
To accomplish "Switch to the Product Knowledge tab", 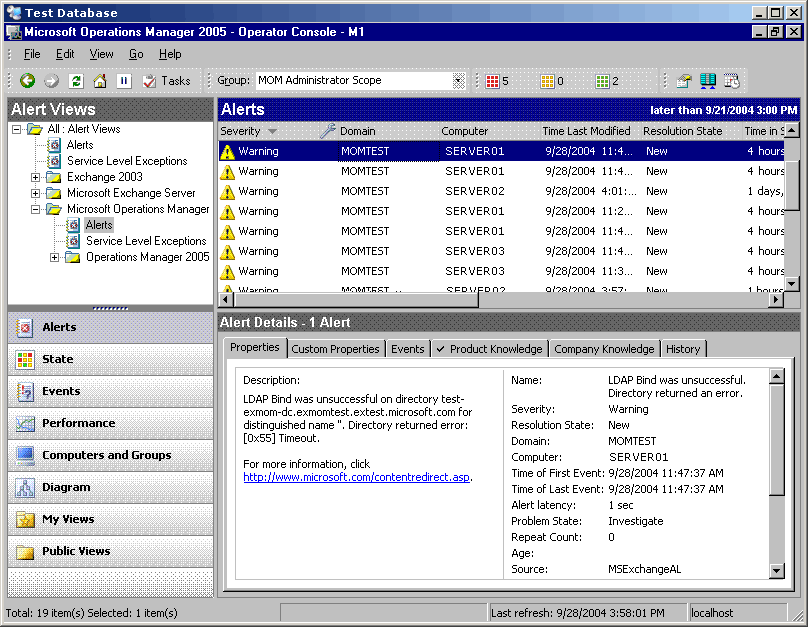I will coord(490,349).
